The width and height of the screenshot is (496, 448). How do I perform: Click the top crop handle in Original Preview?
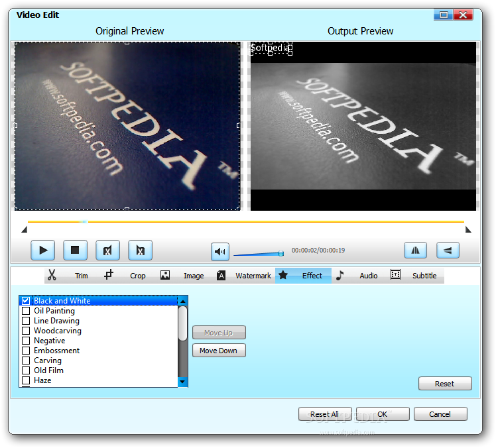pyautogui.click(x=127, y=42)
